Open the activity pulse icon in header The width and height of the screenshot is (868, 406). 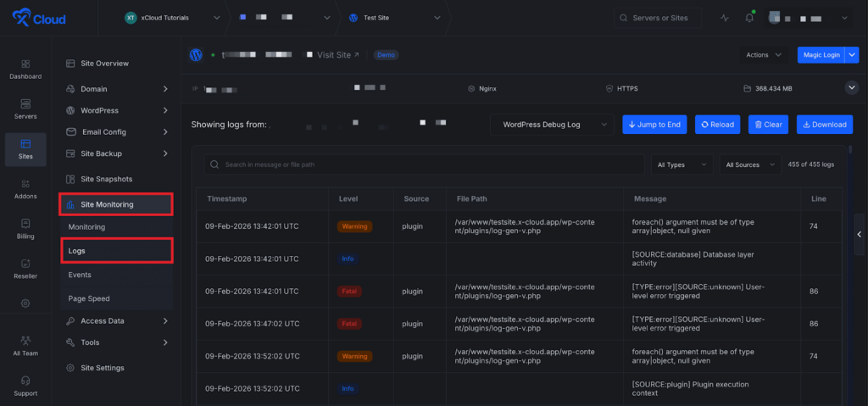pyautogui.click(x=724, y=18)
